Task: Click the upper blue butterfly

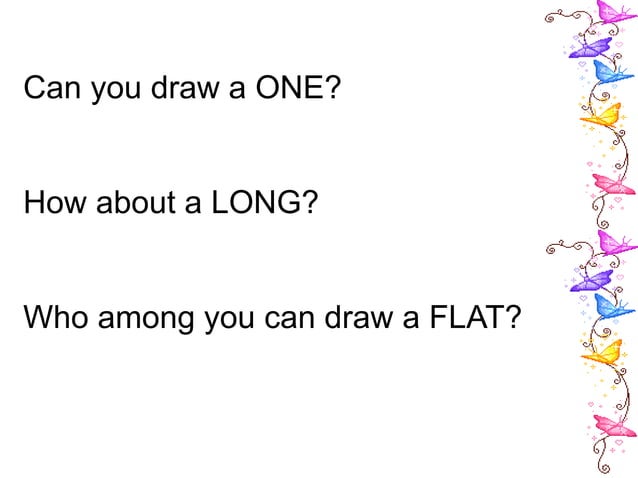Action: (612, 71)
